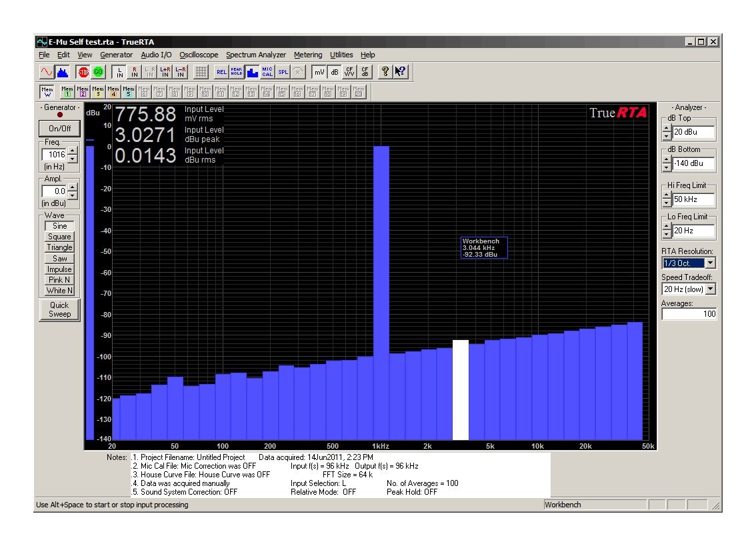Open the RTA Resolution dropdown
This screenshot has width=756, height=546.
click(711, 263)
